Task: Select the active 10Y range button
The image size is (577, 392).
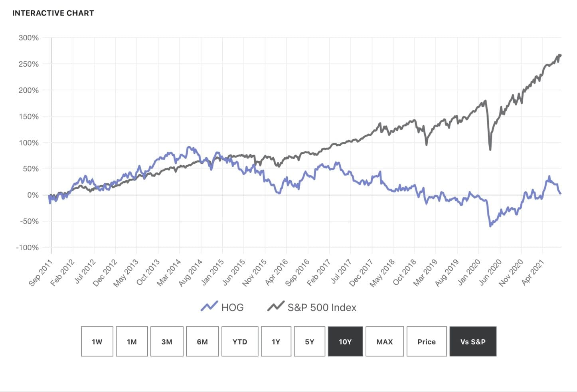Action: click(345, 341)
